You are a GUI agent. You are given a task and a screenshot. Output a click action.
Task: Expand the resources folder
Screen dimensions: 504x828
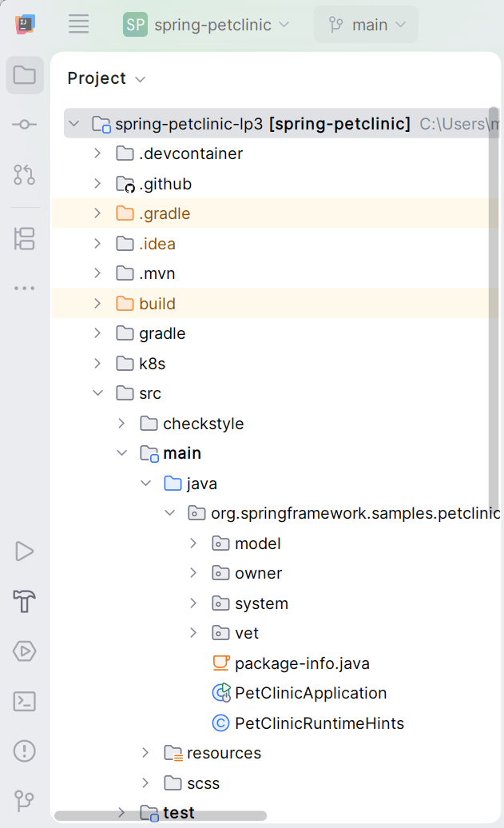point(145,753)
